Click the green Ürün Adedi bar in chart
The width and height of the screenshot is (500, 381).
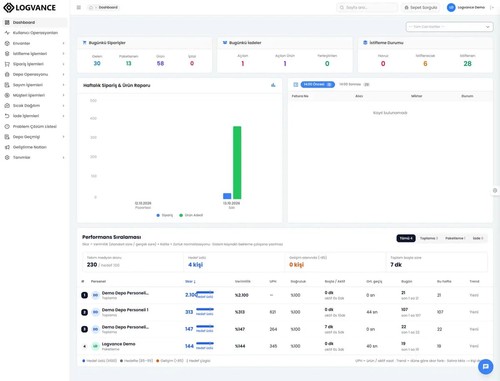click(x=237, y=163)
